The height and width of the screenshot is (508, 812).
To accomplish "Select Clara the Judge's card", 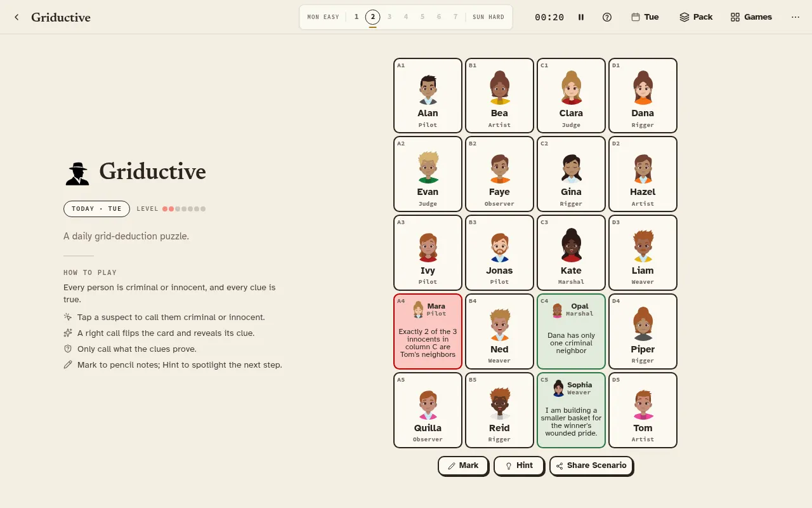I will click(x=571, y=95).
